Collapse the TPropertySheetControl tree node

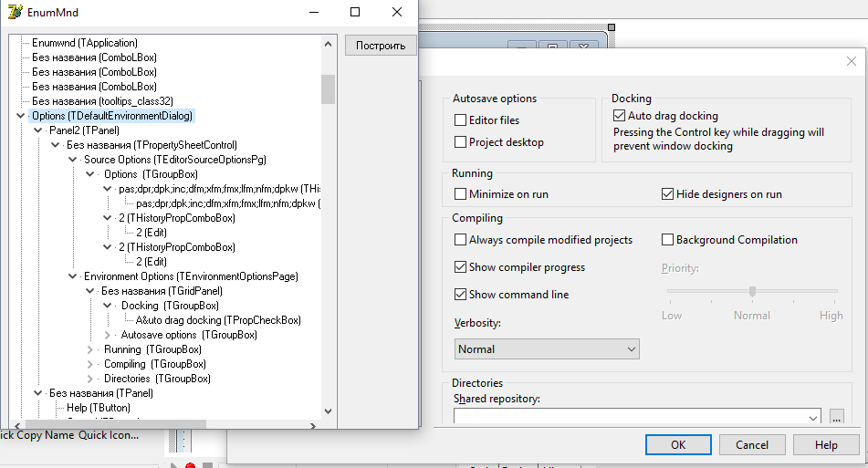[56, 145]
